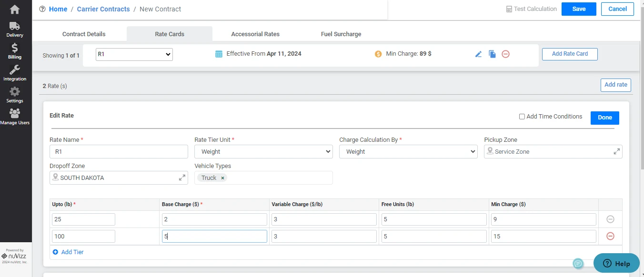The width and height of the screenshot is (644, 277).
Task: Open the Charge Calculation By dropdown
Action: pos(408,152)
